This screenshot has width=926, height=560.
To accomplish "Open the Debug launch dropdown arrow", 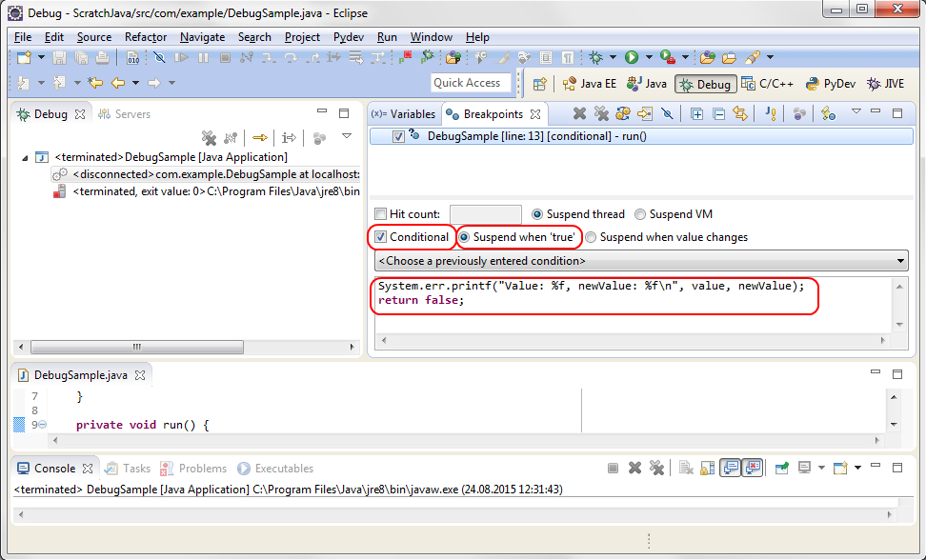I will click(x=613, y=57).
